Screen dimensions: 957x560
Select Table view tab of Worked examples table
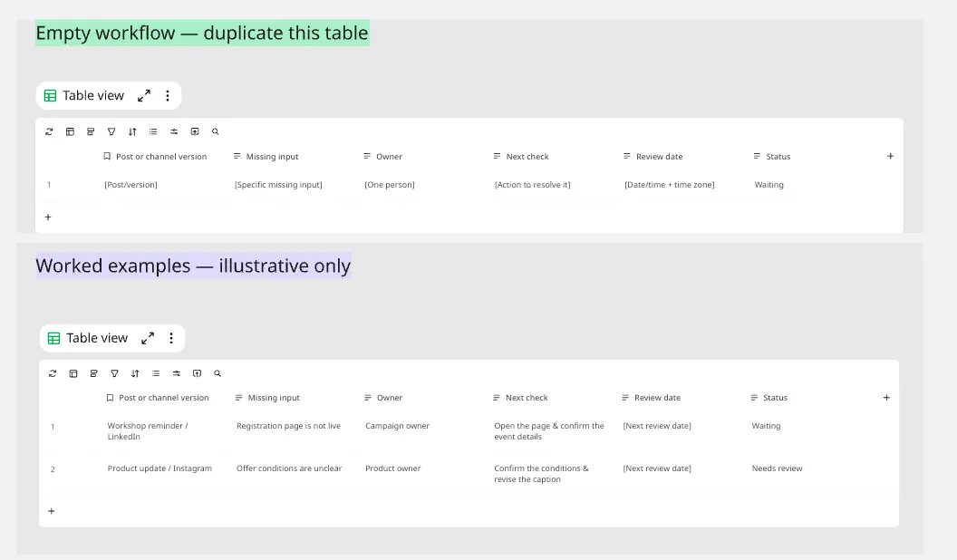click(88, 338)
